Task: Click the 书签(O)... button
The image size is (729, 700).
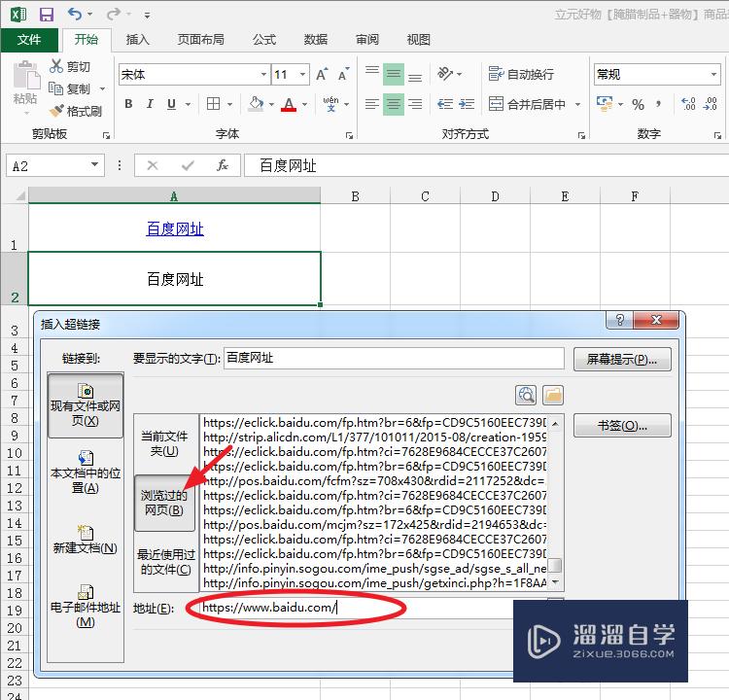Action: [622, 425]
